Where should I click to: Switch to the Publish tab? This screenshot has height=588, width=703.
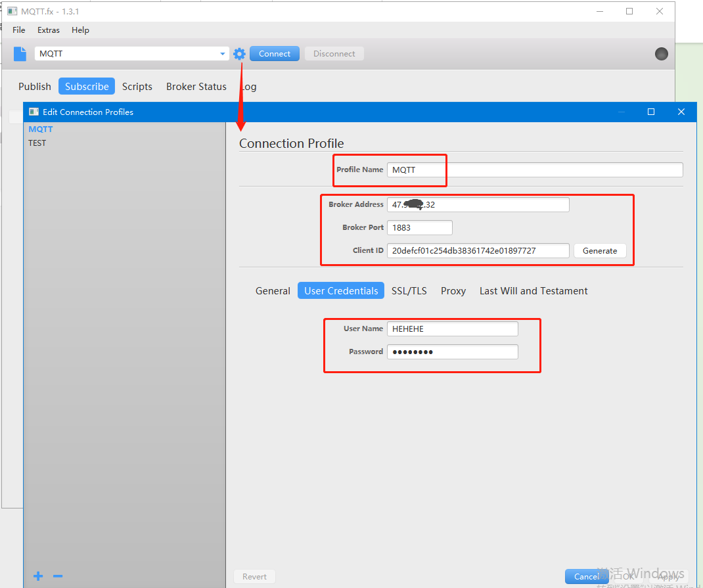(35, 87)
